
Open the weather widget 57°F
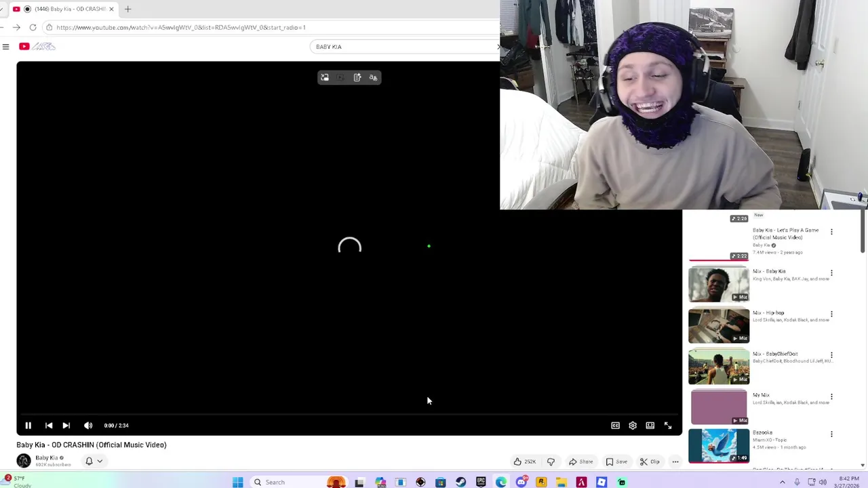(x=17, y=481)
